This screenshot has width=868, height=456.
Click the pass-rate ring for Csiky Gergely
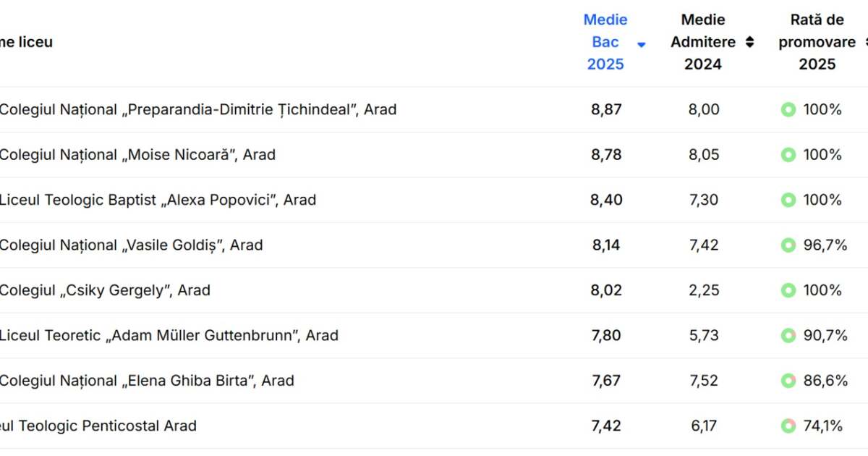pos(788,290)
